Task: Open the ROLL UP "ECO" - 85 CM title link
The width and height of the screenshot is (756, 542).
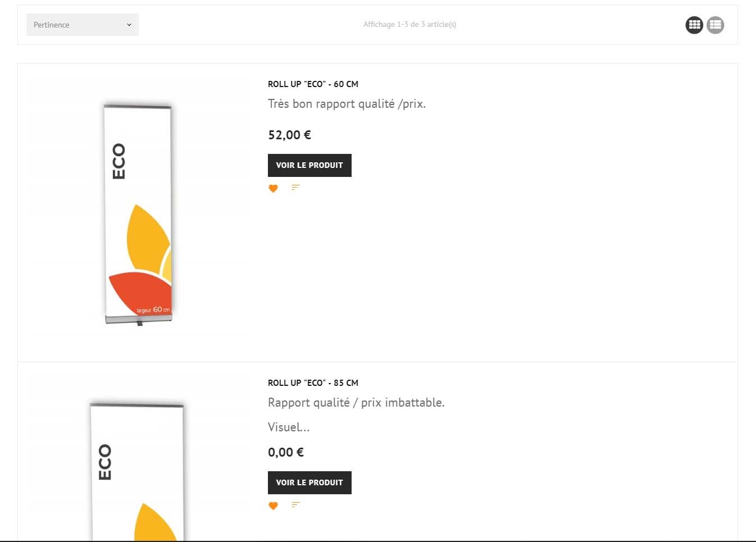Action: (313, 382)
